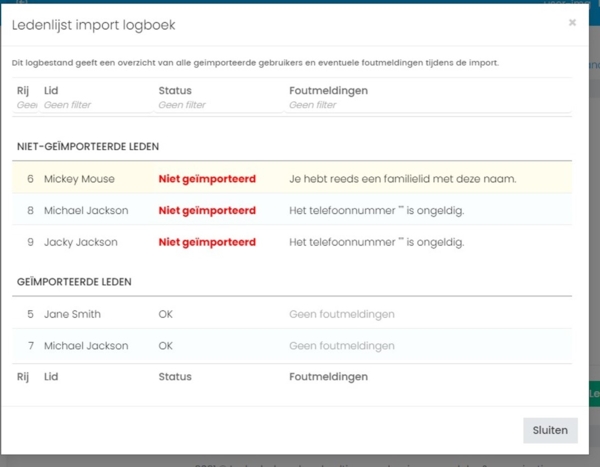
Task: Click the top Foutmeldingen column header
Action: click(x=328, y=91)
